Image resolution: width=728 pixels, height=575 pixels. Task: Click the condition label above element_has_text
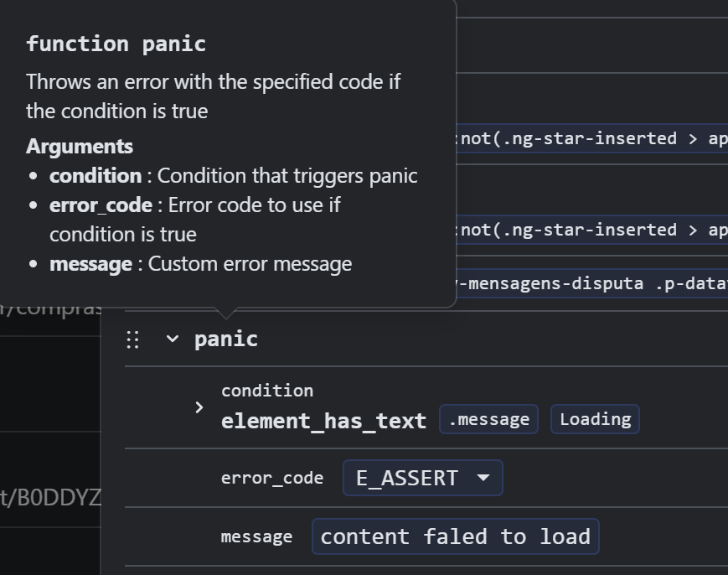pos(267,391)
